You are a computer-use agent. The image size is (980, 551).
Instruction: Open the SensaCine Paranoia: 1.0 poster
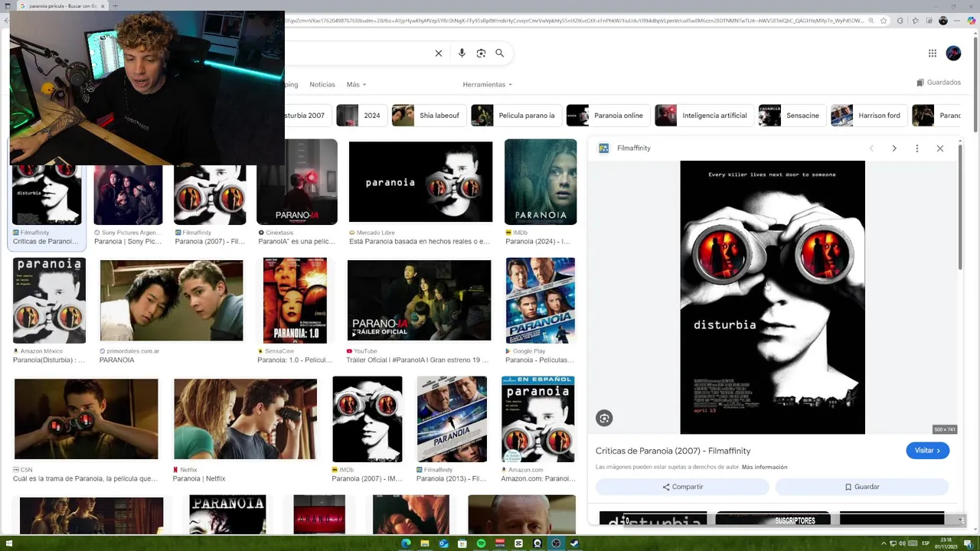pyautogui.click(x=295, y=300)
